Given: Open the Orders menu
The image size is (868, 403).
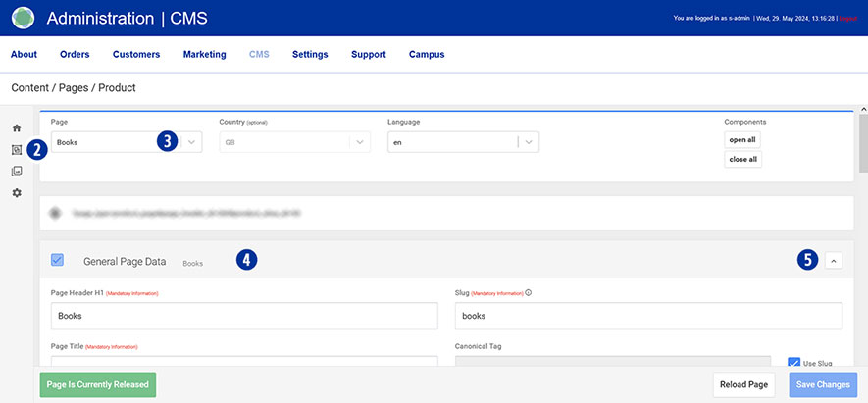Looking at the screenshot, I should coord(75,55).
